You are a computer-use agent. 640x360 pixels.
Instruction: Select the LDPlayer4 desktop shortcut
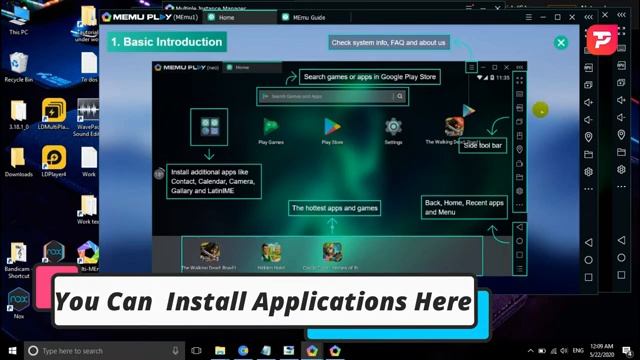pyautogui.click(x=53, y=162)
